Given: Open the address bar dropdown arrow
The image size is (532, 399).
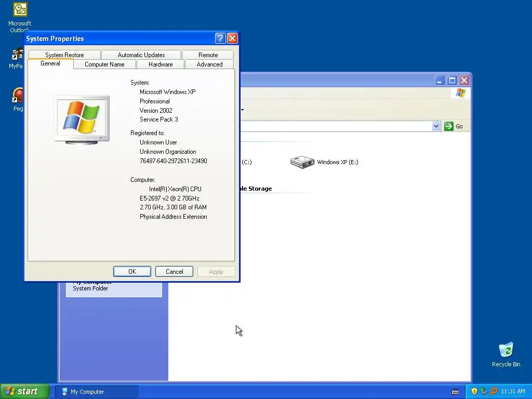Looking at the screenshot, I should [436, 126].
